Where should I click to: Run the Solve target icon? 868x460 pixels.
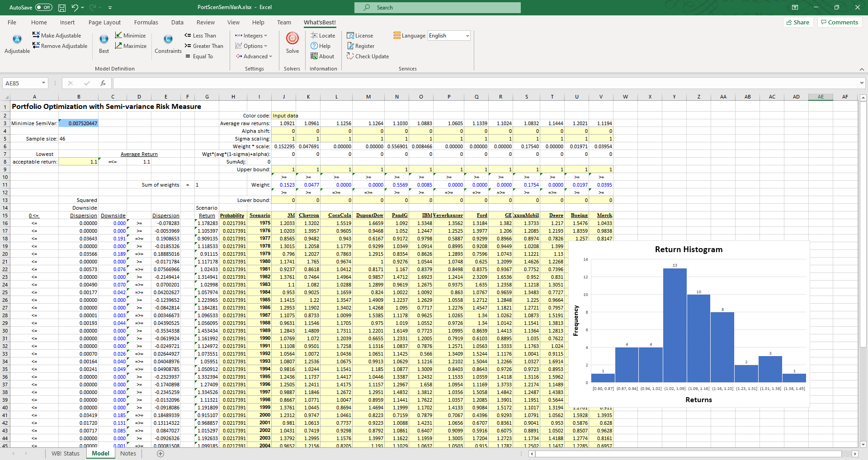click(x=292, y=38)
